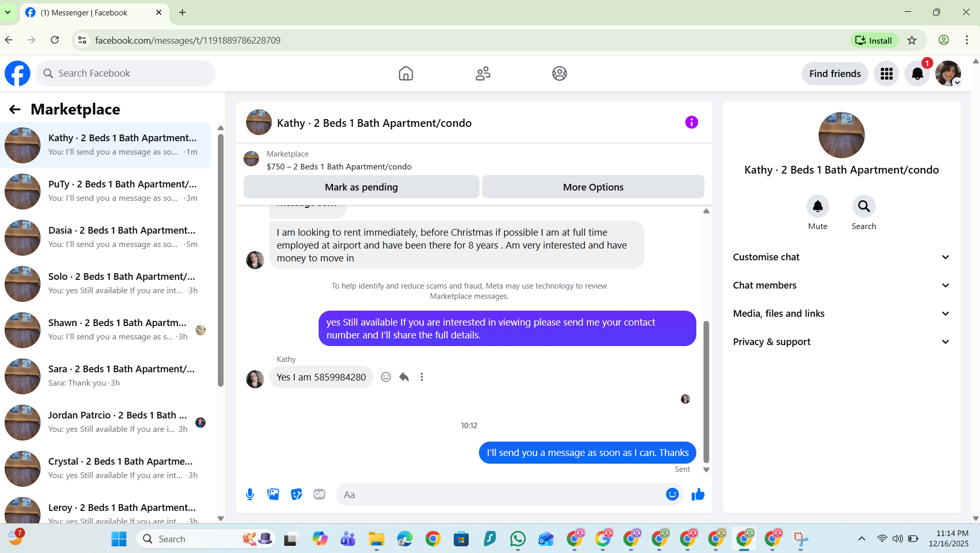Open Kathy's avatar beside her message
The height and width of the screenshot is (553, 980).
pos(255,379)
